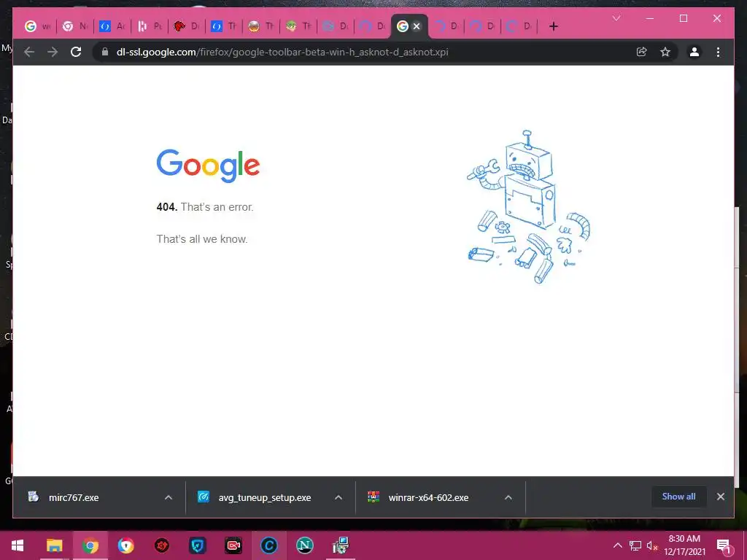747x560 pixels.
Task: Close the downloads bar
Action: pyautogui.click(x=720, y=497)
